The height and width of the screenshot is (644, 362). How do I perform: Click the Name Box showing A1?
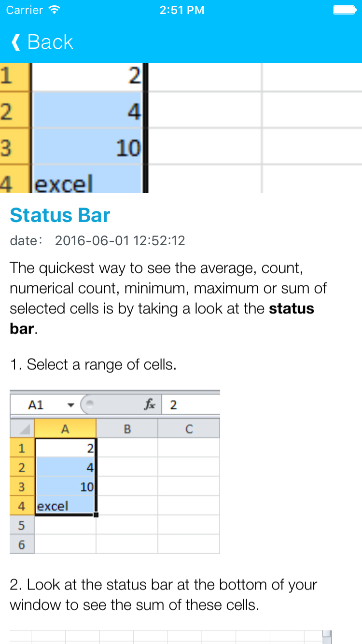click(36, 405)
